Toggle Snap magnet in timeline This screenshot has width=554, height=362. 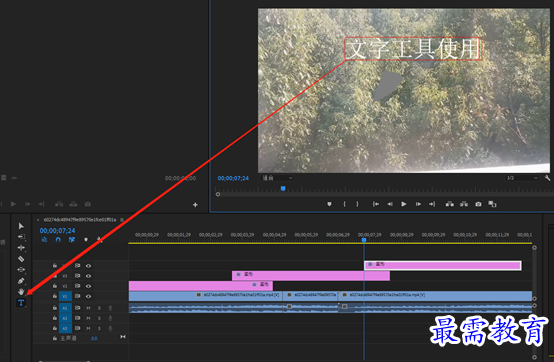click(x=58, y=239)
